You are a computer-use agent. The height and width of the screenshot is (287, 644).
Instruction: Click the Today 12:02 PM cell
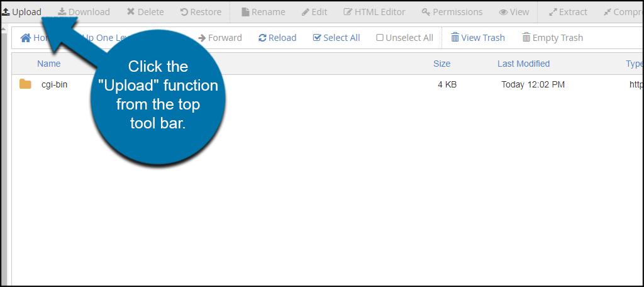[533, 85]
